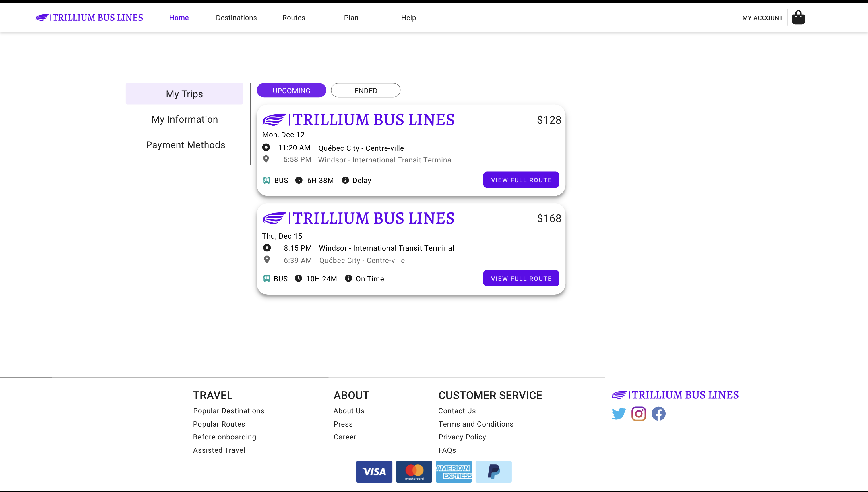Open Trillium's Instagram page
This screenshot has height=492, width=868.
pyautogui.click(x=638, y=414)
